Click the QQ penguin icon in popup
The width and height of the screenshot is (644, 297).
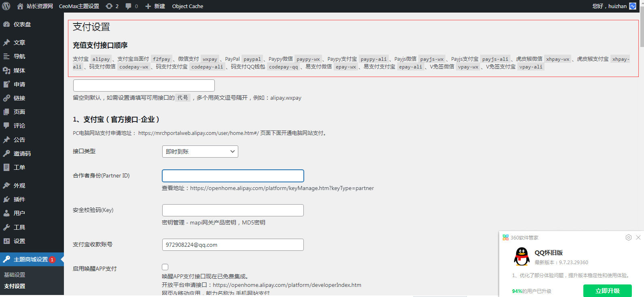[x=522, y=256]
